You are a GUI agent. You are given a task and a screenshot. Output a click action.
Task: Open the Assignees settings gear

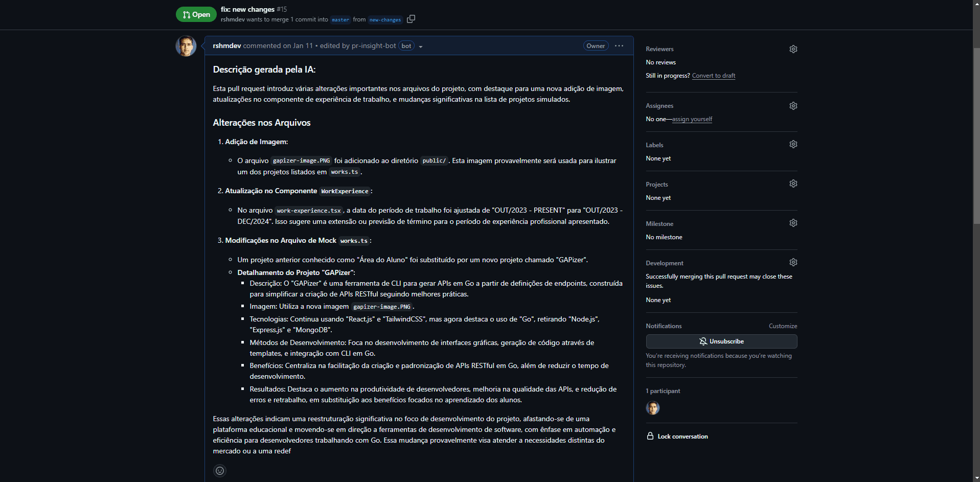tap(793, 106)
